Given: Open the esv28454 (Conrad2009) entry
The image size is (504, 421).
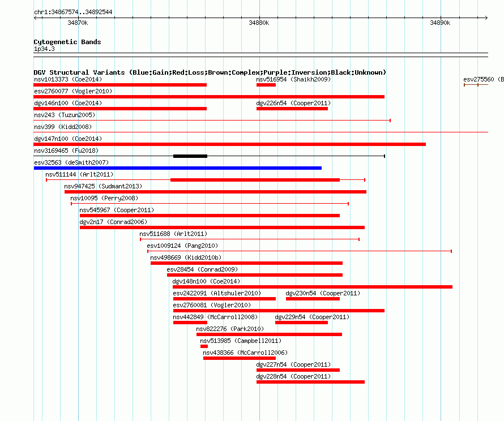Looking at the screenshot, I should [202, 269].
